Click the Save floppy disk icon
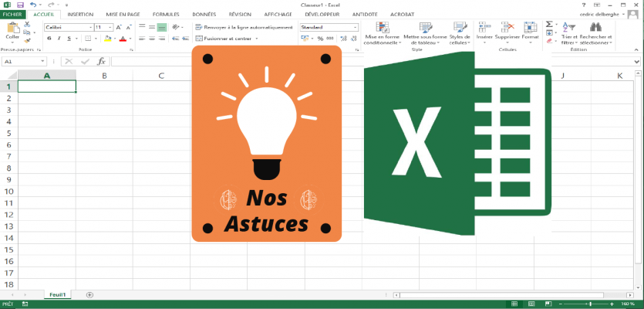Image resolution: width=644 pixels, height=309 pixels. click(20, 5)
